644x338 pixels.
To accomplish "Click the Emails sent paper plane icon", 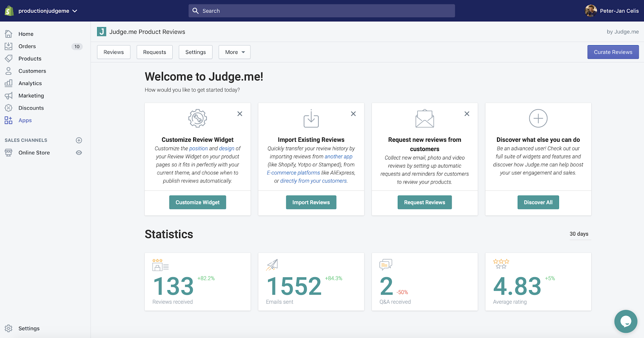I will [272, 265].
